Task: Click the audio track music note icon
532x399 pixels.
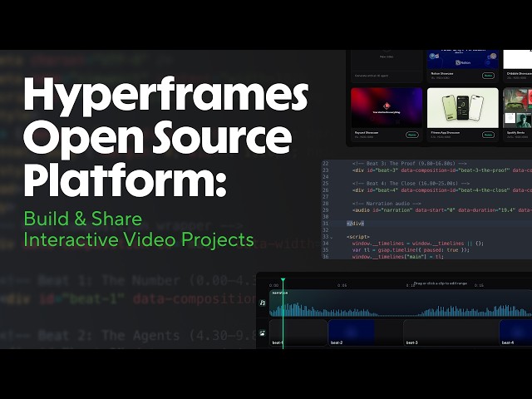Action: tap(263, 303)
